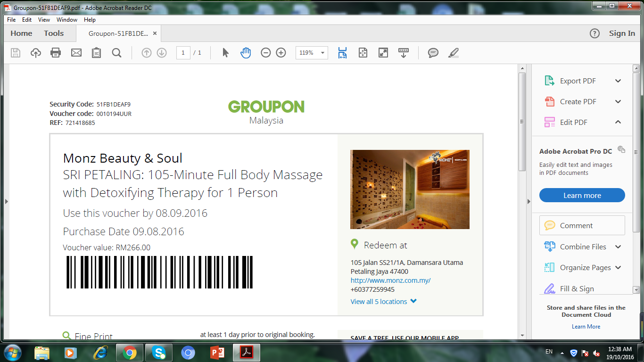Click the page number input field
The image size is (644, 362).
[x=183, y=53]
